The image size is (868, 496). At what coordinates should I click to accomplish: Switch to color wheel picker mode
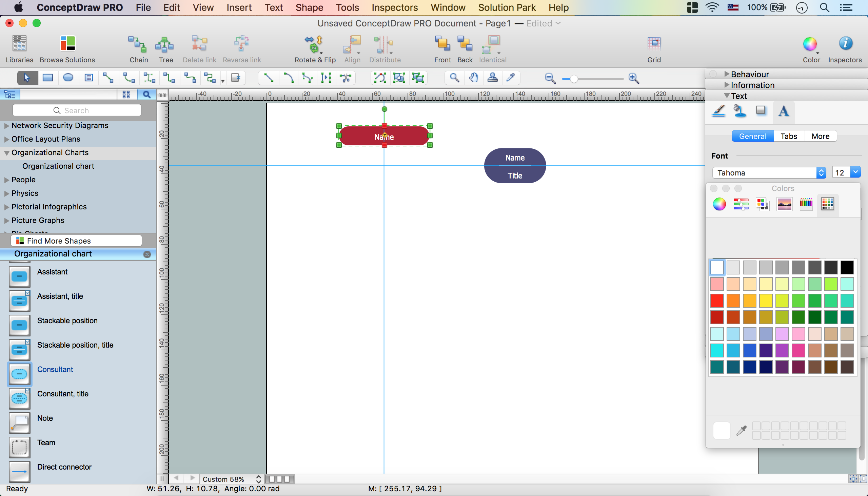pos(719,204)
